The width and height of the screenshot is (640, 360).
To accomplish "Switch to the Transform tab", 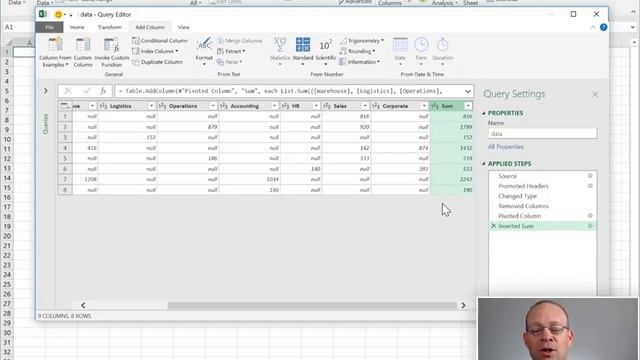I will point(109,27).
